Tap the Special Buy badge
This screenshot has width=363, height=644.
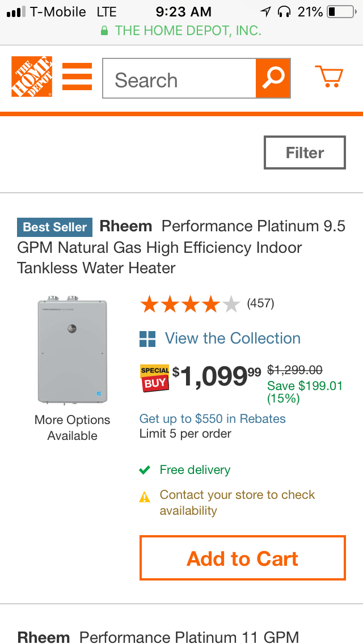click(x=154, y=378)
